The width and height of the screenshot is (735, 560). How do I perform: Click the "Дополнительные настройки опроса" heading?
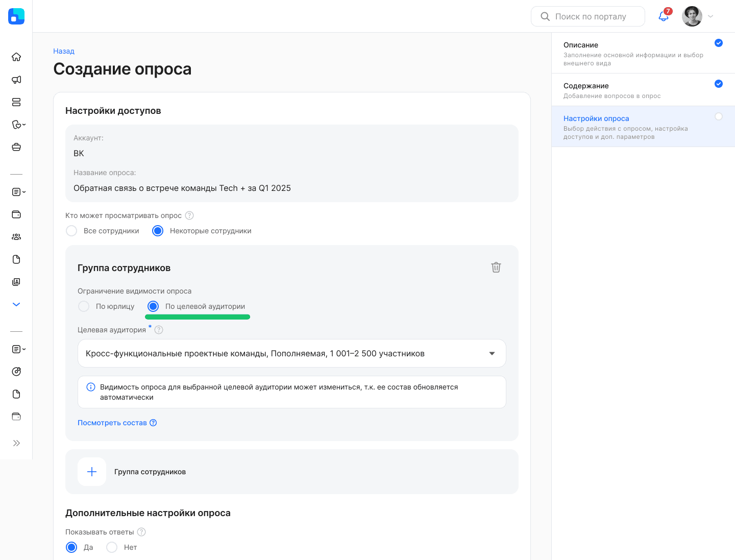[x=148, y=513]
